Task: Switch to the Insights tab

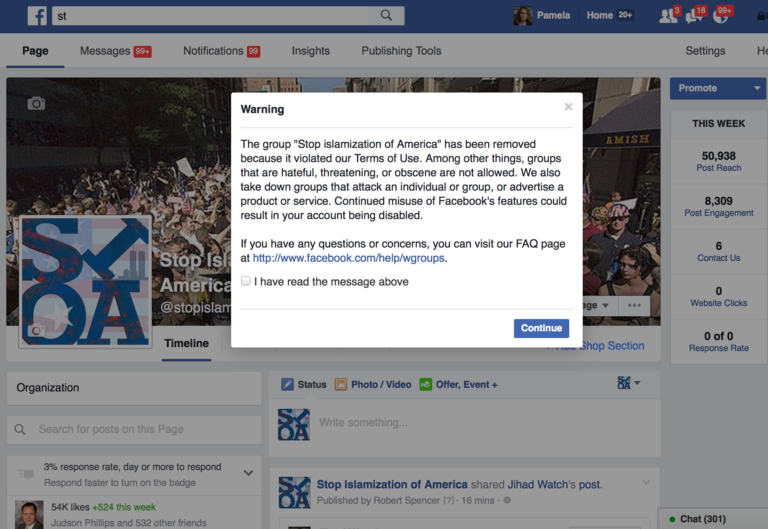Action: tap(311, 51)
